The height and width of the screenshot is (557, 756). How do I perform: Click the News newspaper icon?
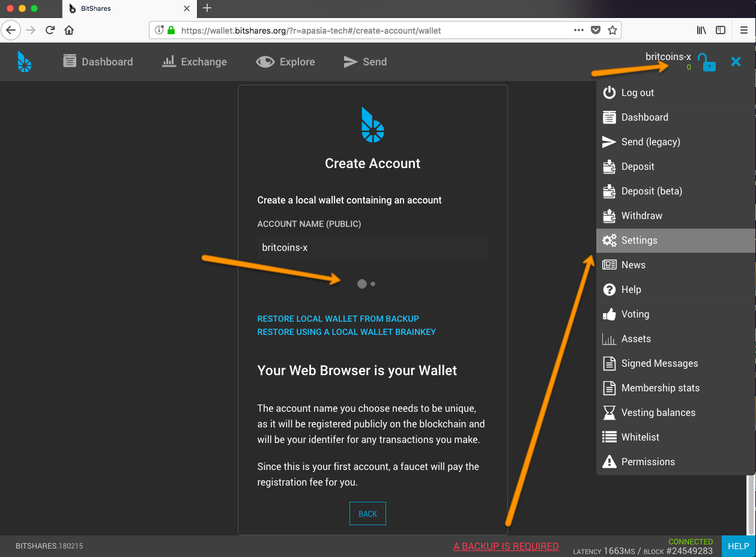click(609, 265)
